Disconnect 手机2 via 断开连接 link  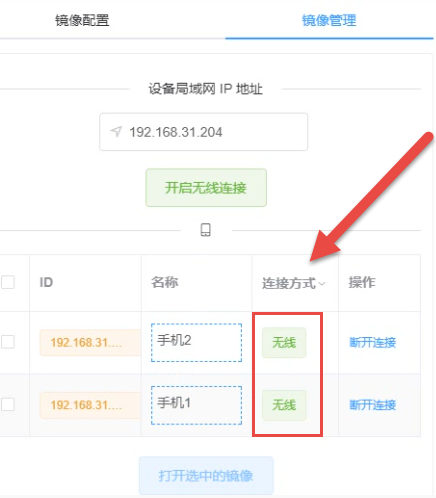click(373, 342)
